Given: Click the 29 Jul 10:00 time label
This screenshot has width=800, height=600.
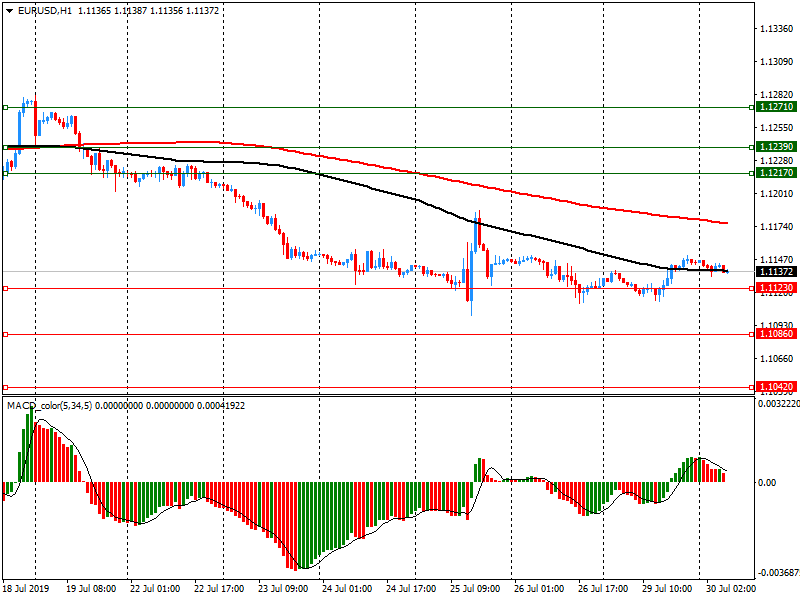Looking at the screenshot, I should pos(667,589).
